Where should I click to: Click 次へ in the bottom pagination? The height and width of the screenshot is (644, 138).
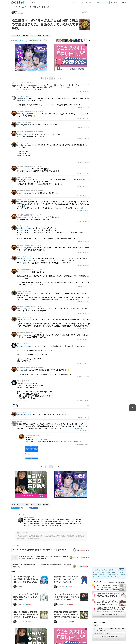pyautogui.click(x=59, y=467)
